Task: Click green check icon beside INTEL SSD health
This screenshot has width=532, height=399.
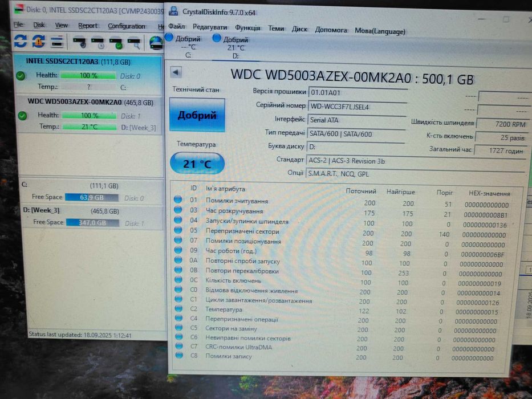Action: click(x=21, y=76)
